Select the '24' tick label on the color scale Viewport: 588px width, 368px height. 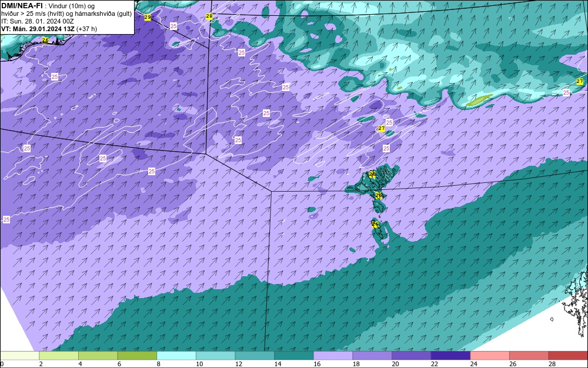point(473,364)
